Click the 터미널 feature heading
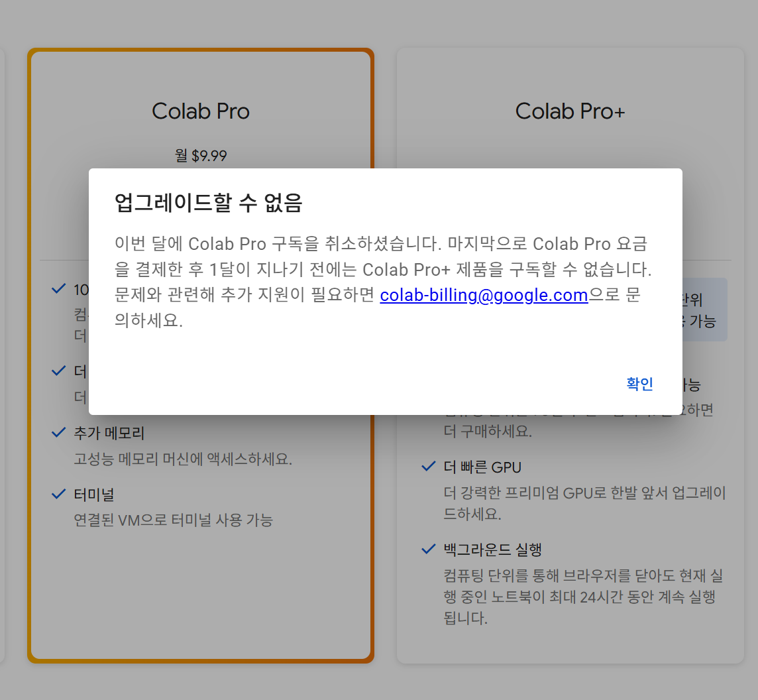Screen dimensions: 758x700 (94, 495)
